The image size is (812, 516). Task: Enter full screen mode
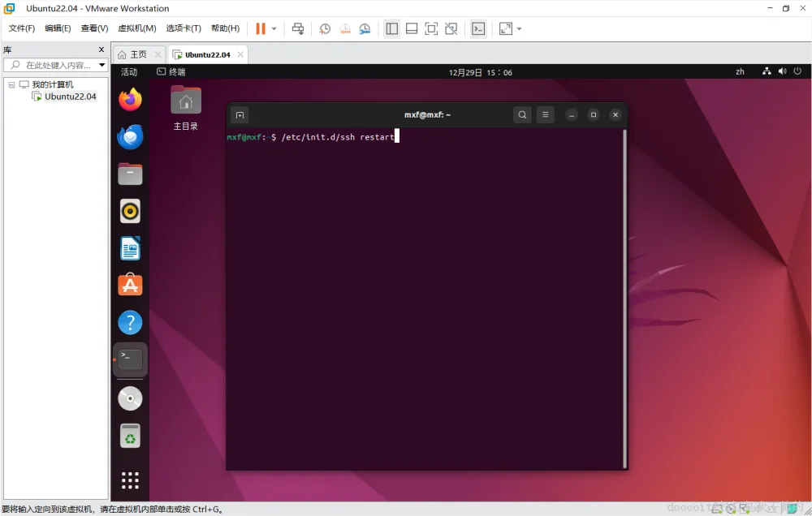(431, 29)
